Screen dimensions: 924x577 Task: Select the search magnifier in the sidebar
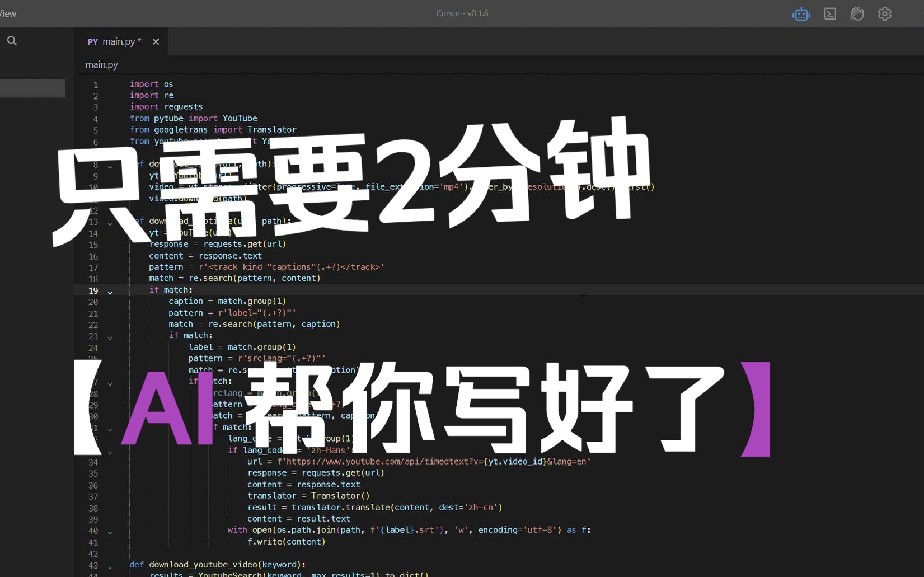click(x=11, y=40)
